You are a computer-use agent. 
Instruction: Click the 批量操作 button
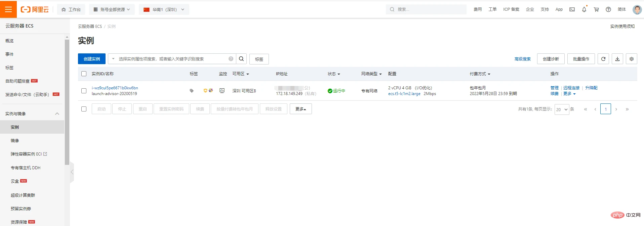pos(581,59)
